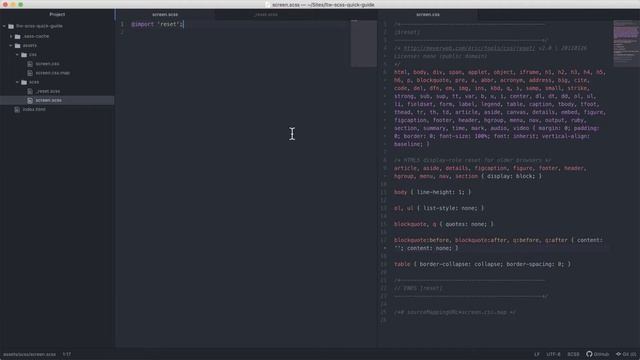The image size is (640, 360).
Task: Click the window title proxy file icon
Action: 267,4
